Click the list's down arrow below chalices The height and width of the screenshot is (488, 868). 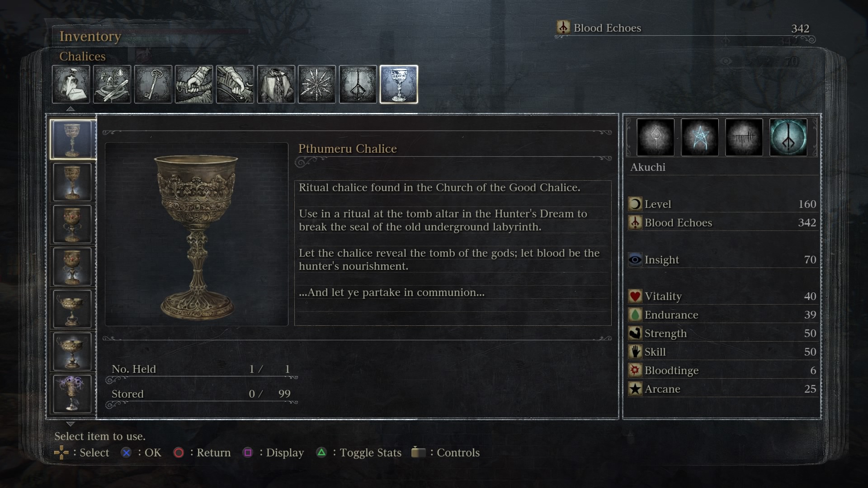pos(70,424)
